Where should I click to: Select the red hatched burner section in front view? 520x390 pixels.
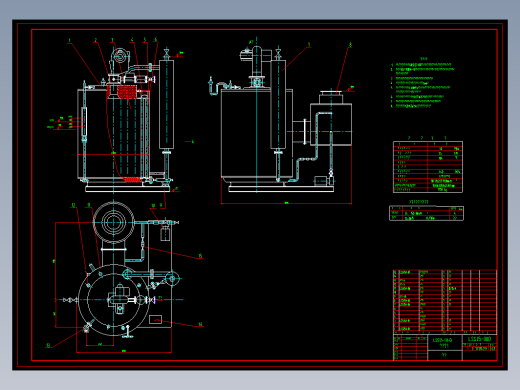tap(127, 92)
